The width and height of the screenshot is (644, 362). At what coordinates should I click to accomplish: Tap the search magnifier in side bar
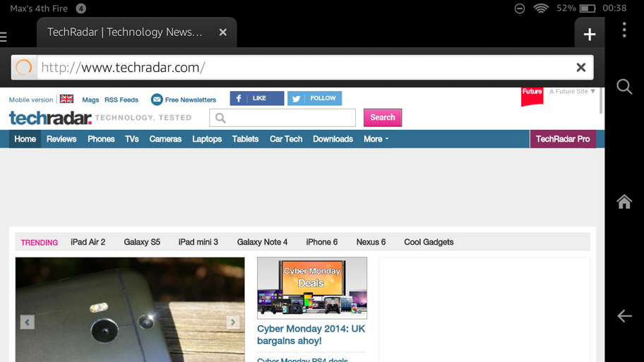624,87
